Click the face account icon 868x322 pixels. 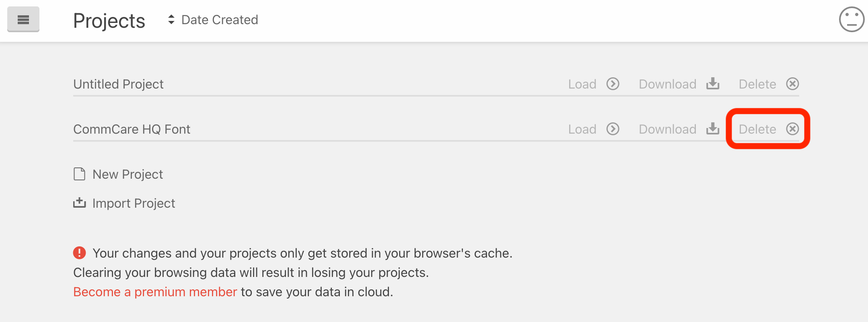pos(852,19)
